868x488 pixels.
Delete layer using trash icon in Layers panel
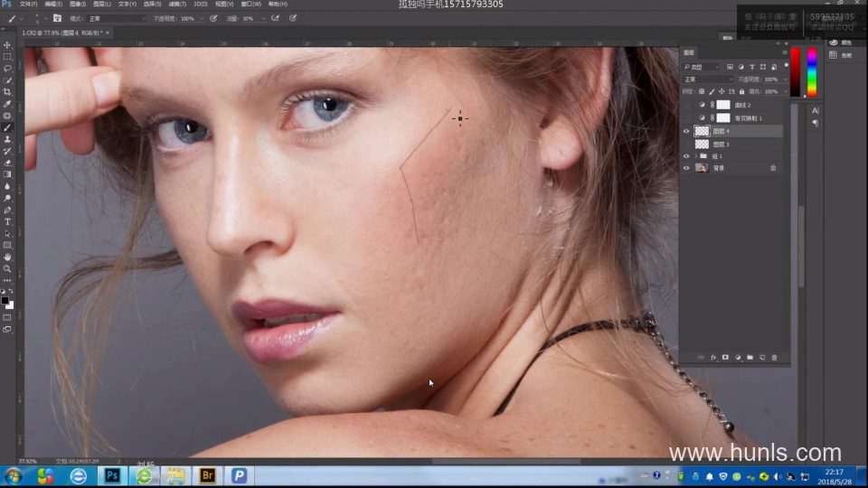[x=774, y=358]
